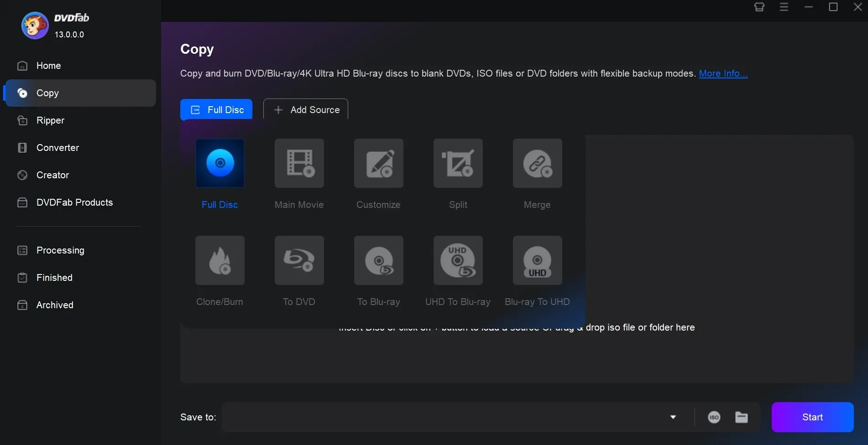Pick the UHD To Blu-ray mode
The height and width of the screenshot is (445, 868).
(458, 260)
